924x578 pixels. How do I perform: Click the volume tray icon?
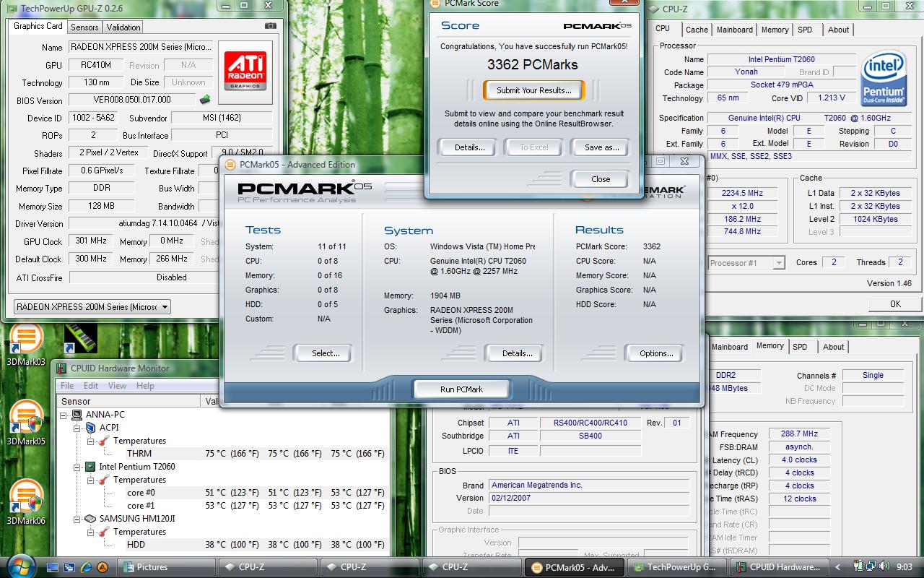886,567
